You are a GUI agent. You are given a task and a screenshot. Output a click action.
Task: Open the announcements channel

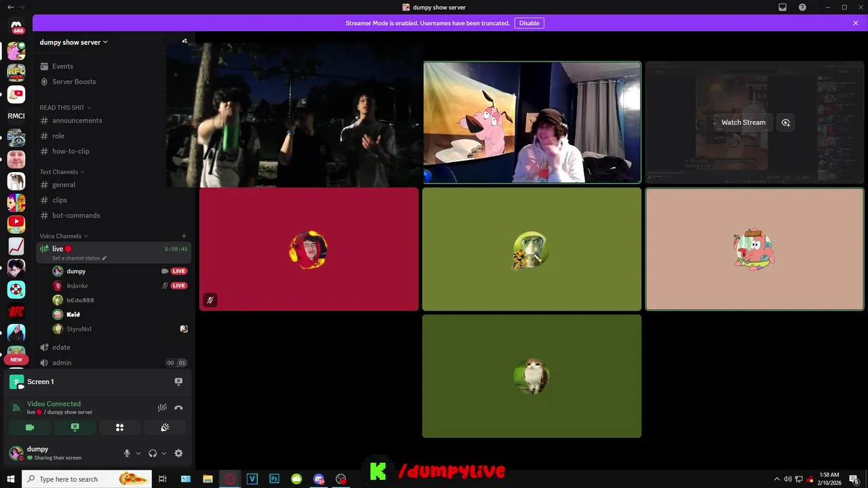click(x=77, y=121)
